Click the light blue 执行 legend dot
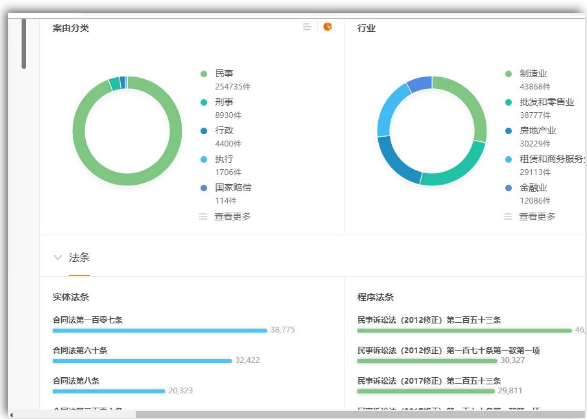This screenshot has width=587, height=419. coord(204,160)
